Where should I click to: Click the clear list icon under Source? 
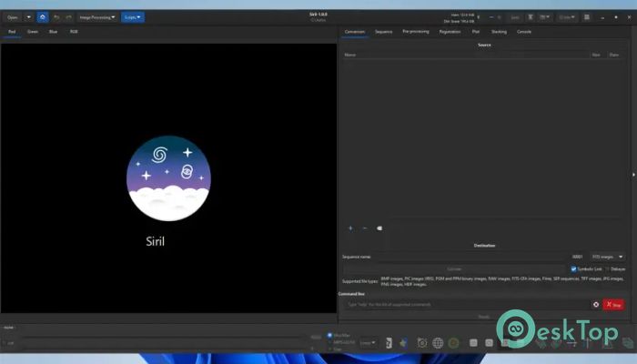(379, 228)
